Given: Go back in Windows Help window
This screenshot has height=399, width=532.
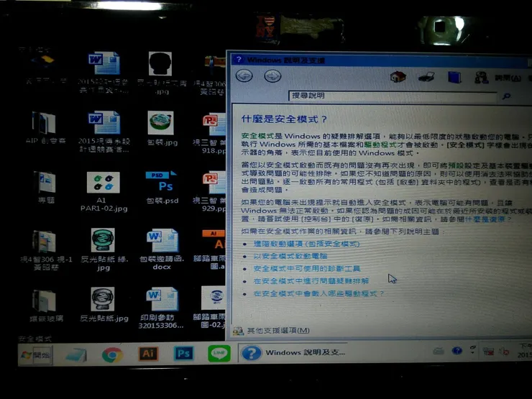Looking at the screenshot, I should click(x=244, y=75).
